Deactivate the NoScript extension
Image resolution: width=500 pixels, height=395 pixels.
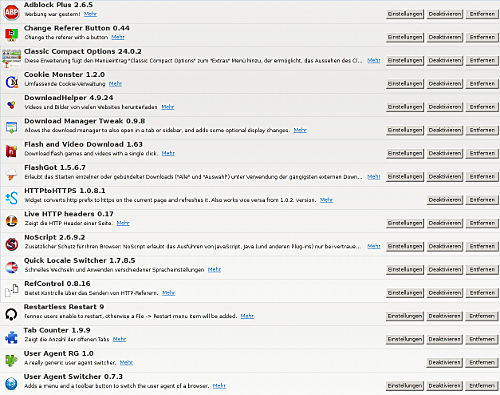tap(445, 246)
